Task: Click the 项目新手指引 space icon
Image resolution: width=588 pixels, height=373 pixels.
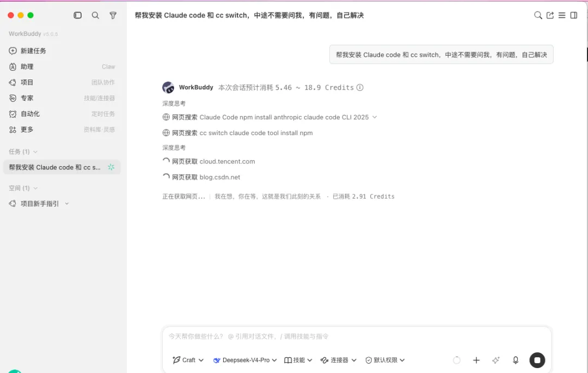Action: point(13,204)
